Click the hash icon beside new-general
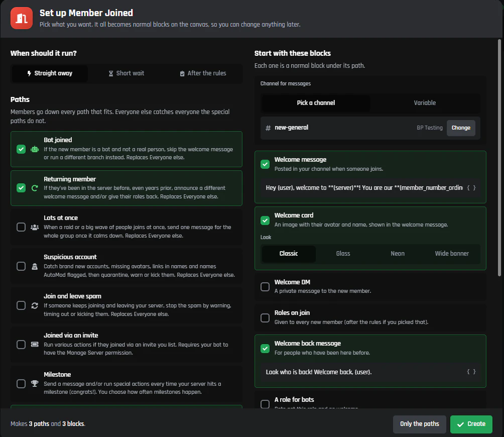Viewport: 504px width, 437px height. tap(268, 128)
